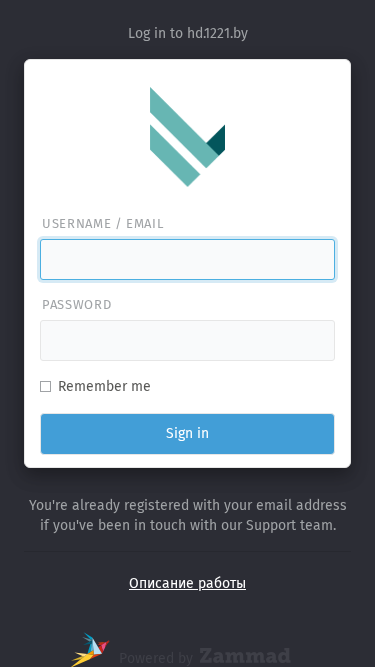Viewport: 375px width, 667px height.
Task: Click into the Password field
Action: pyautogui.click(x=188, y=340)
